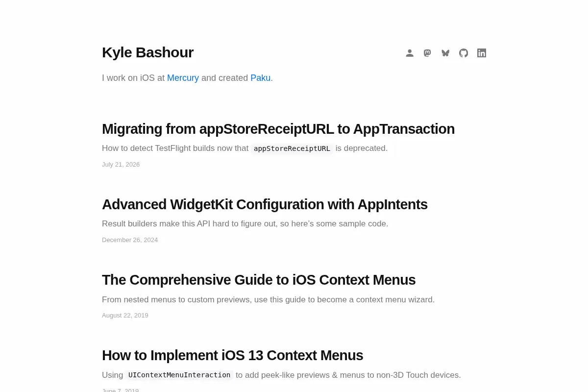Open How to Implement iOS 13 Context Menus
The height and width of the screenshot is (392, 588).
pos(232,355)
